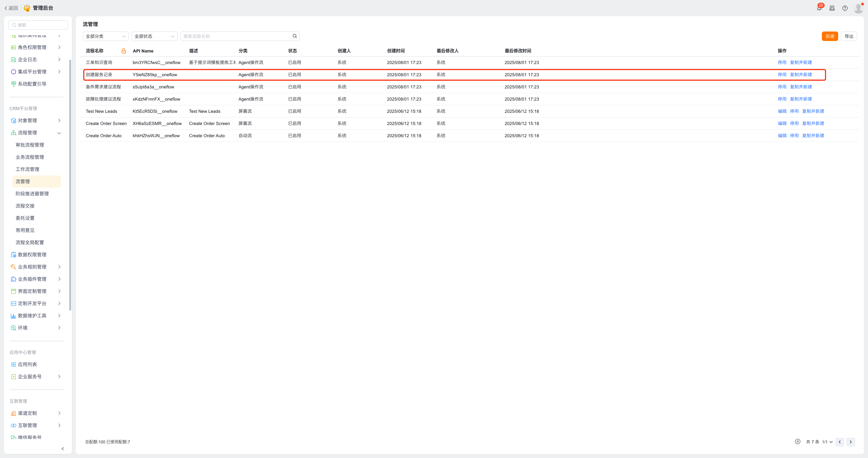
Task: Open the table column settings gear icon
Action: [797, 441]
